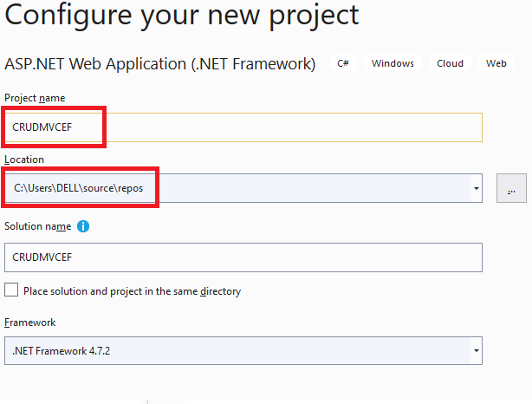Click the Configure your new project heading

pos(181,16)
